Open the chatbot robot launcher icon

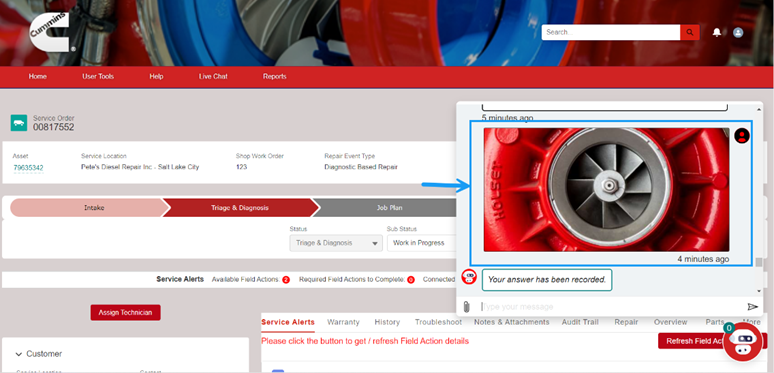(x=742, y=343)
